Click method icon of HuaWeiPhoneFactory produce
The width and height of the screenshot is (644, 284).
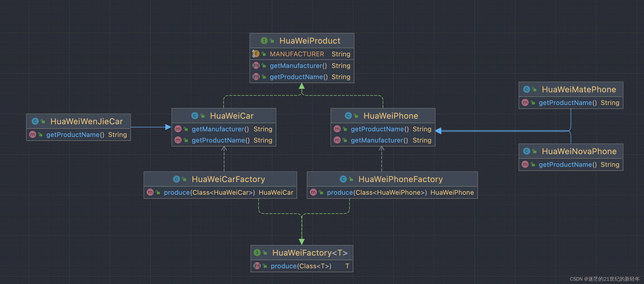[x=313, y=192]
